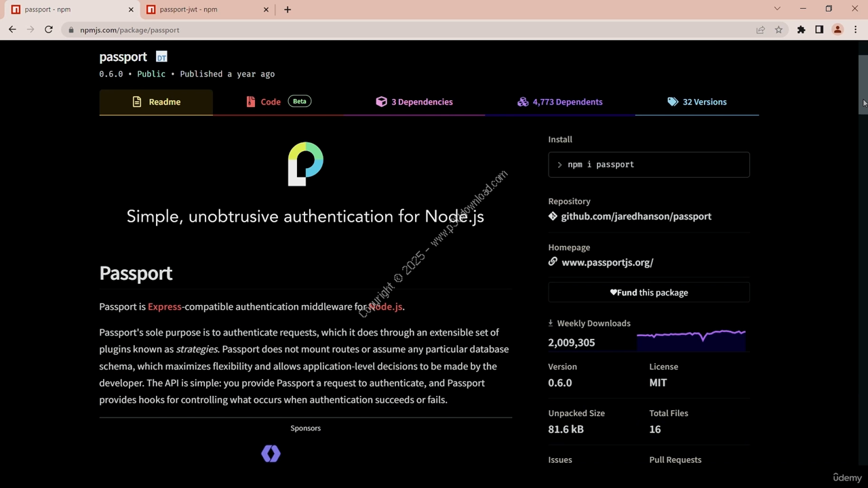Click the Versions tags icon
This screenshot has width=868, height=488.
673,102
